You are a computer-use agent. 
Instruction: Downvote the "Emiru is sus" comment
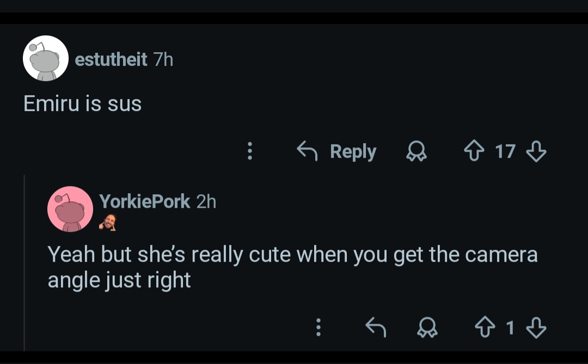point(537,151)
